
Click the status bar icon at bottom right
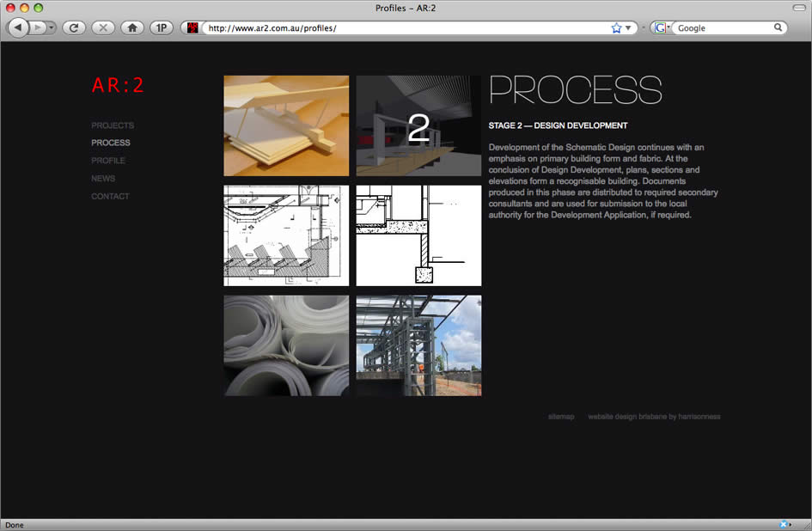[x=785, y=524]
